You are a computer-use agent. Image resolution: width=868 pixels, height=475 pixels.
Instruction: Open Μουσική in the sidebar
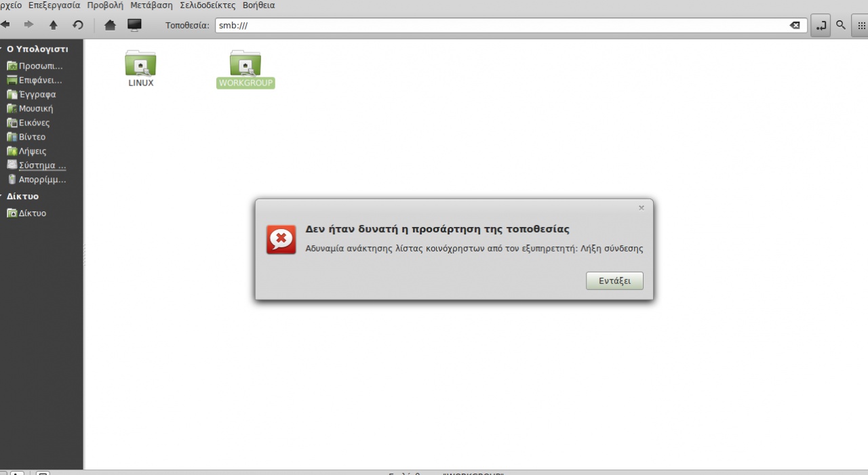pyautogui.click(x=30, y=108)
